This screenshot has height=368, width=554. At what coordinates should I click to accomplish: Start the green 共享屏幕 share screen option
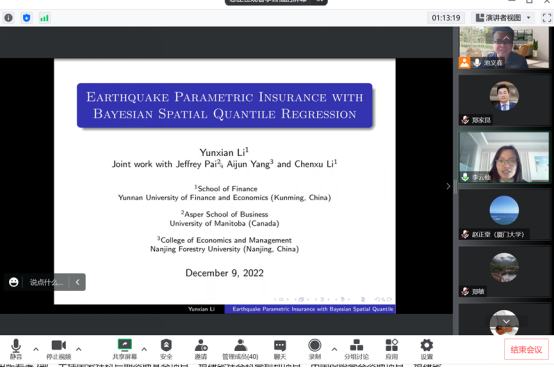pos(124,349)
